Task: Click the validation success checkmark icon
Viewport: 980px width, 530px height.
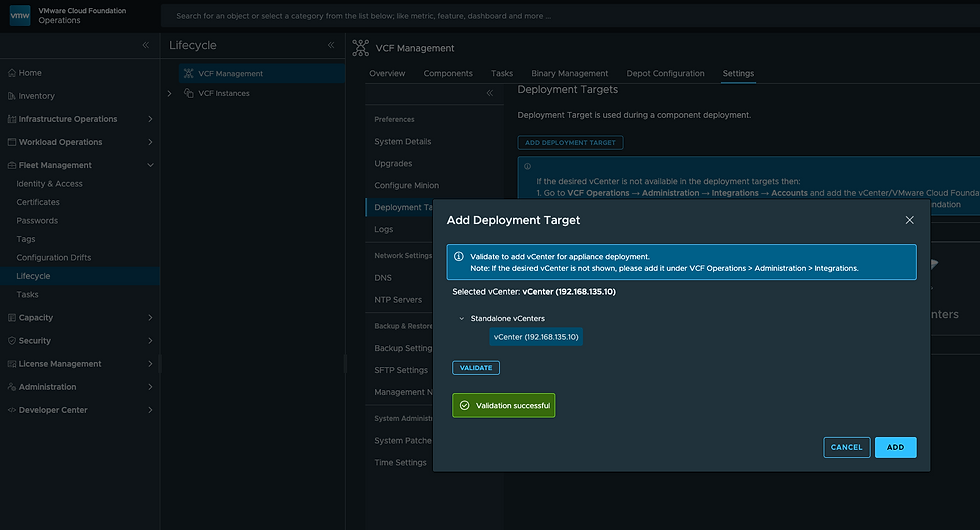Action: tap(464, 406)
